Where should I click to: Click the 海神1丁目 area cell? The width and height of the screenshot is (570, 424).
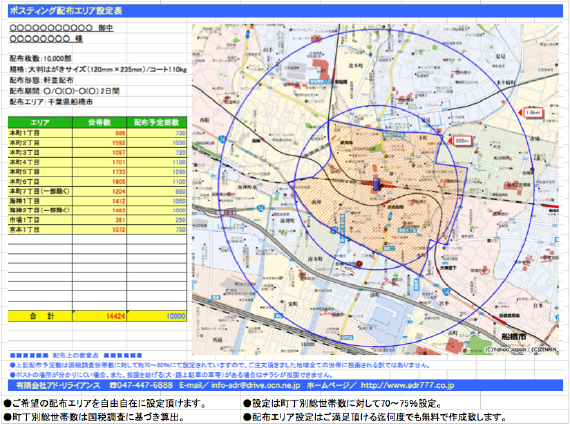(x=40, y=201)
